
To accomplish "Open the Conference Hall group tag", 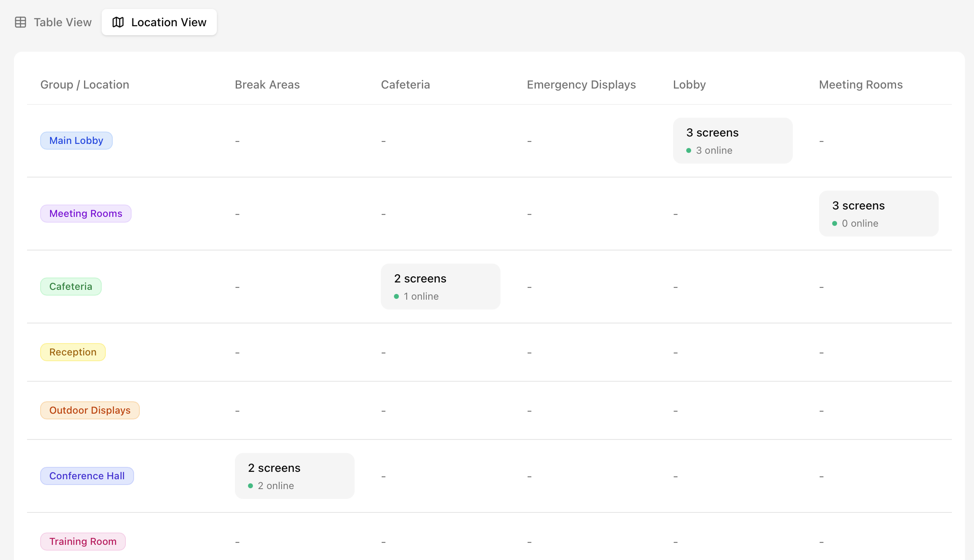I will pyautogui.click(x=87, y=476).
